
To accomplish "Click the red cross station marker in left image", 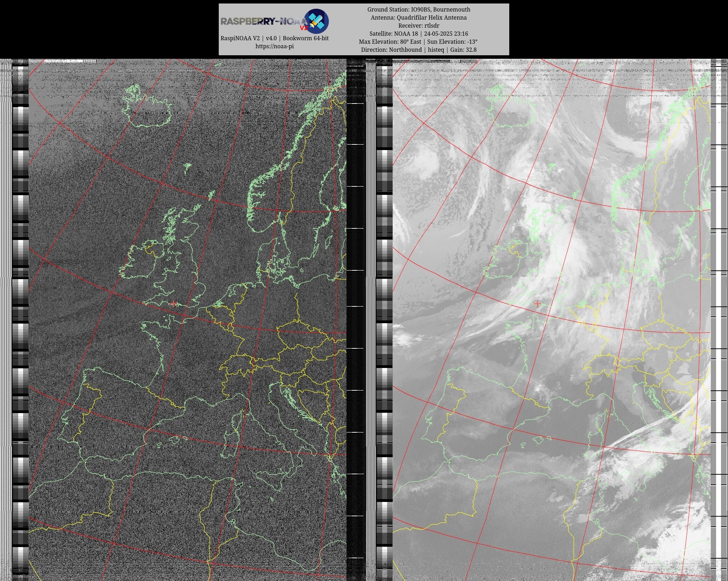I will pyautogui.click(x=173, y=304).
